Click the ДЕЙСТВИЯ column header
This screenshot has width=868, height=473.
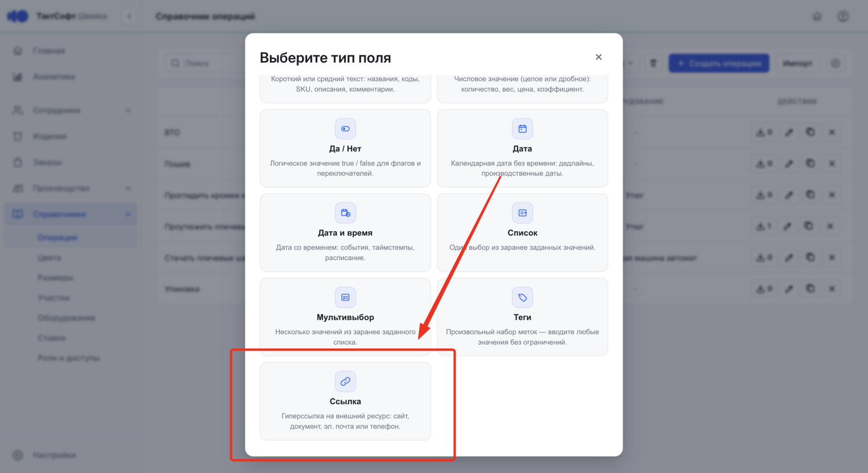pos(797,101)
